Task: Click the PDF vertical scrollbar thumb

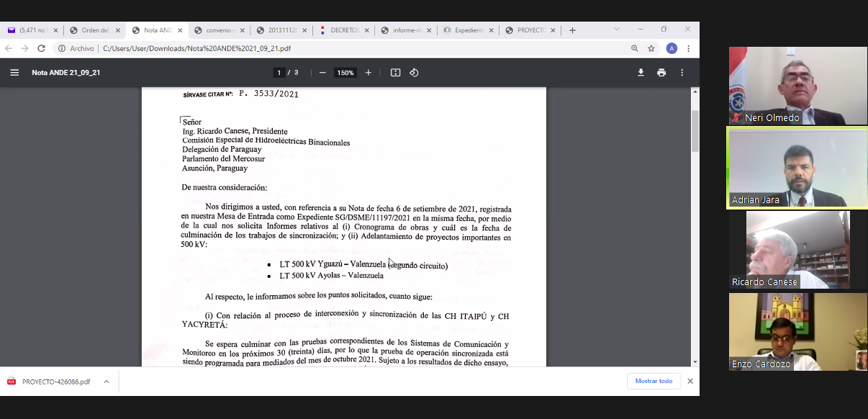Action: click(x=695, y=130)
